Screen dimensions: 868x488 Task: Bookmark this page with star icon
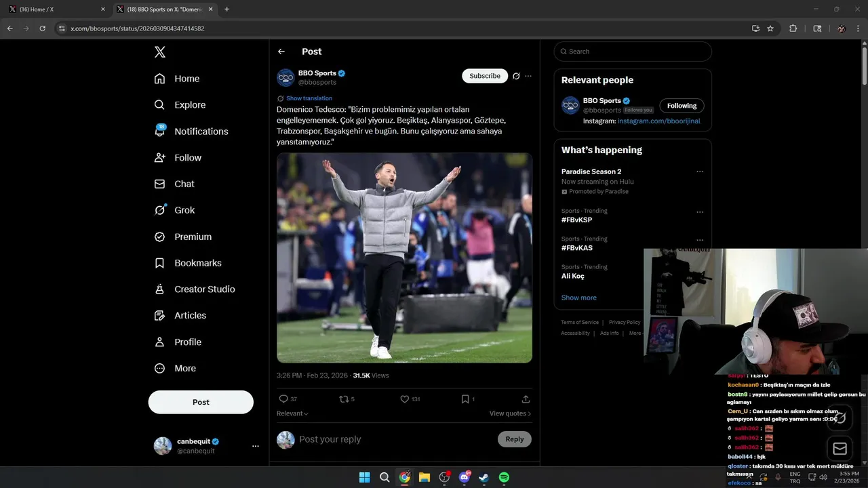point(770,28)
